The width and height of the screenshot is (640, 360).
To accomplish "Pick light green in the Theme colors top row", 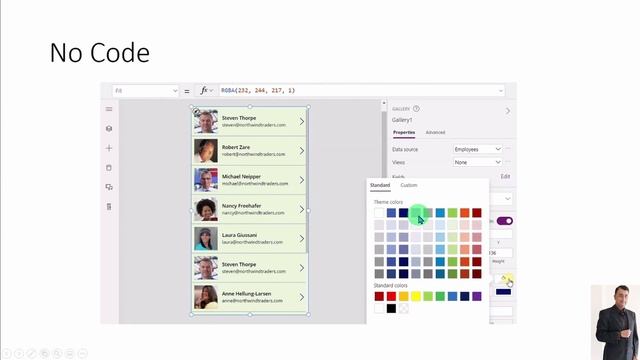I will 452,213.
